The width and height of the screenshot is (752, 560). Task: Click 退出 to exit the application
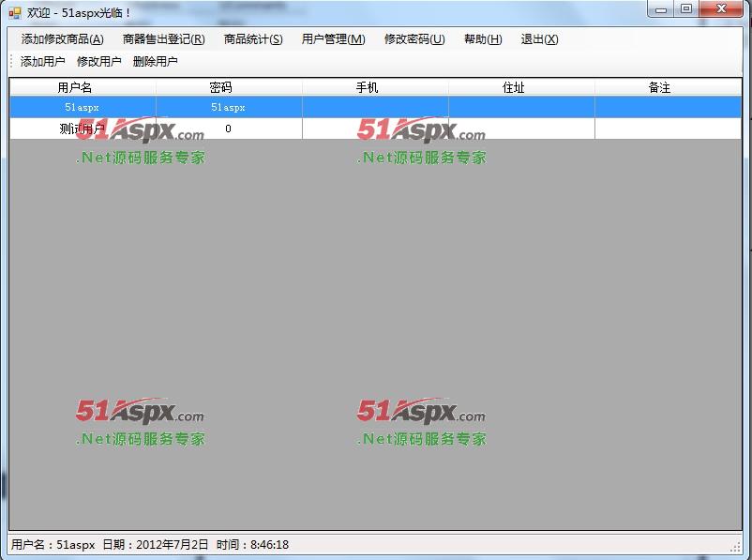click(539, 39)
